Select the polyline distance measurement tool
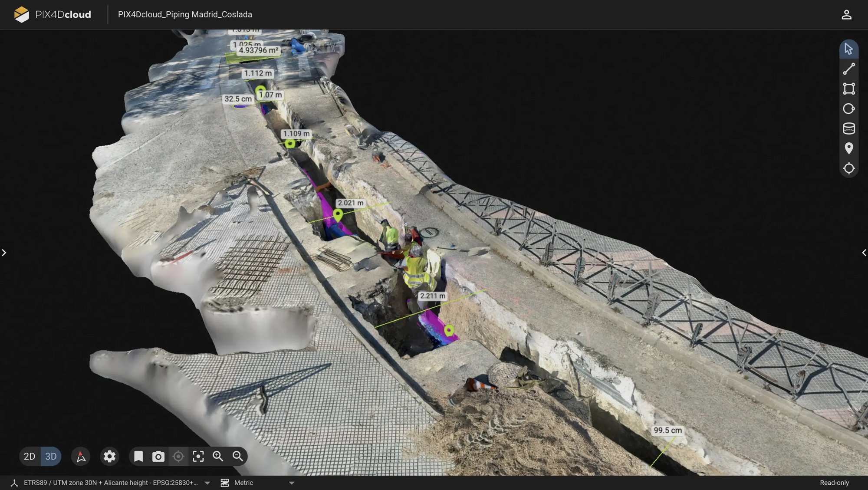 848,69
